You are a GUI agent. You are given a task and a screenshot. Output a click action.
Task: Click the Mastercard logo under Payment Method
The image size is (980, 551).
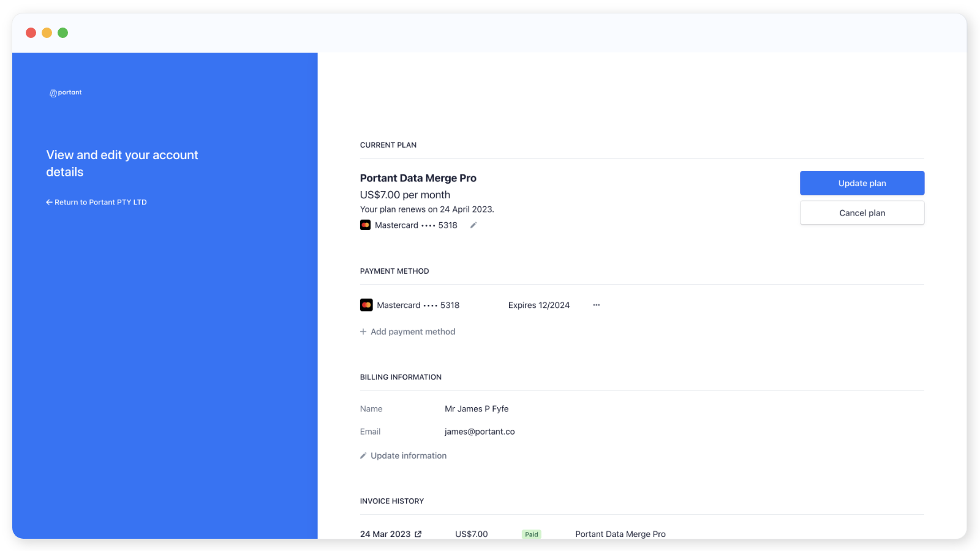[x=366, y=305]
